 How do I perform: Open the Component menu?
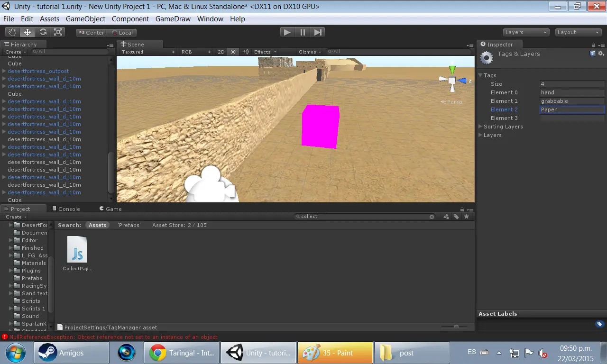(x=130, y=19)
